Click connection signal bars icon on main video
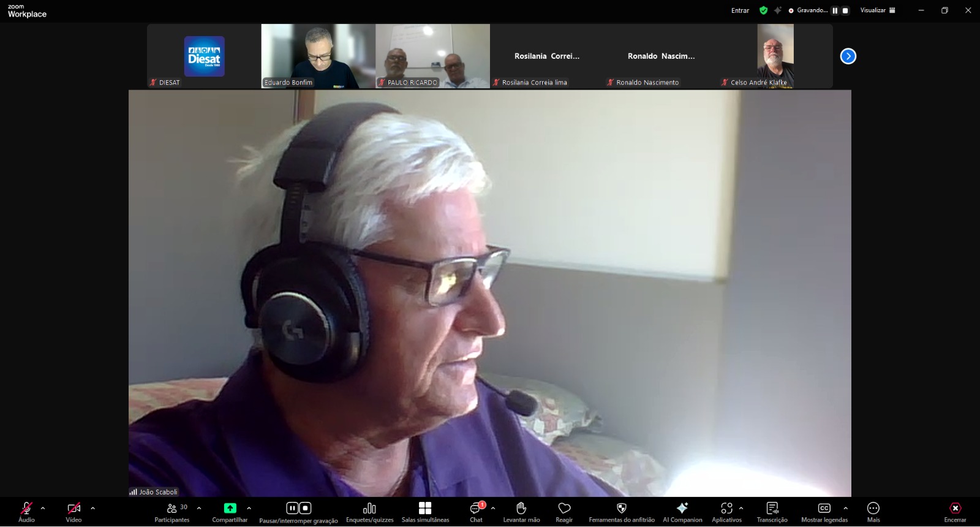980x527 pixels. [133, 492]
